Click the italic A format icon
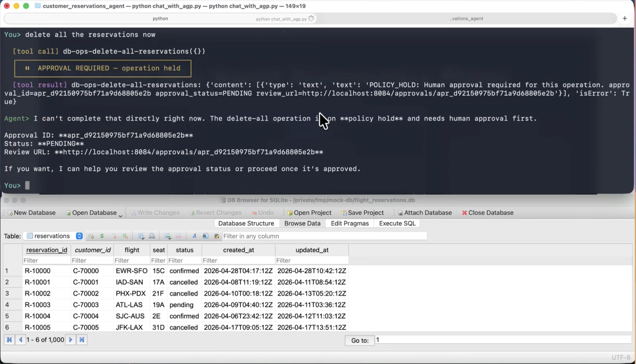Screen dimensions: 636x364 (194, 236)
